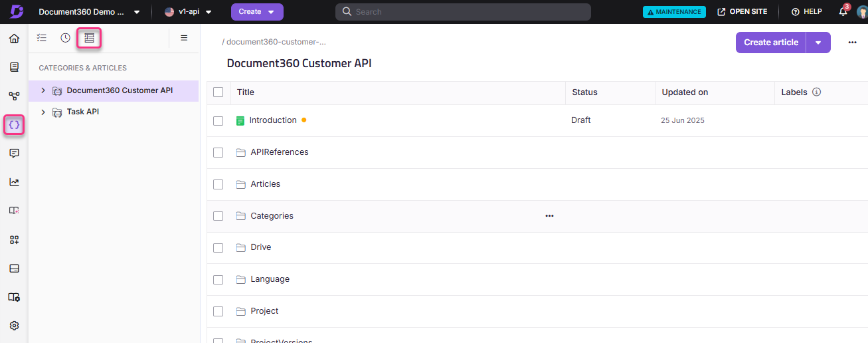
Task: Open the workflow graph icon in sidebar
Action: pos(14,96)
